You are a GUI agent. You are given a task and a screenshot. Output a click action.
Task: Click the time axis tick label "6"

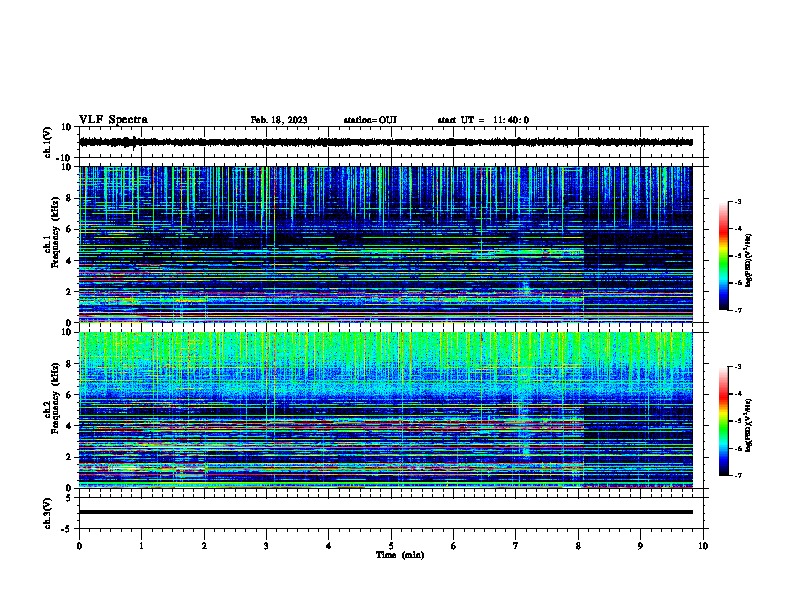453,546
